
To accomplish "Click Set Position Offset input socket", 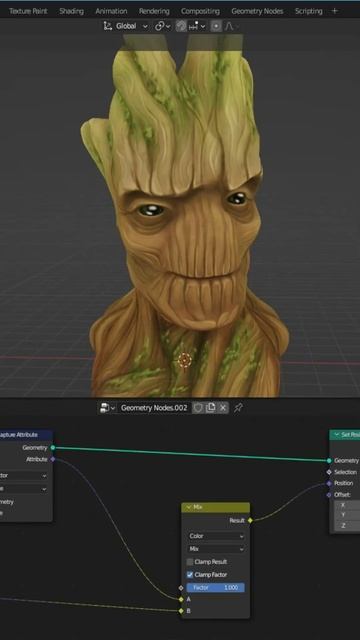I will pos(329,495).
